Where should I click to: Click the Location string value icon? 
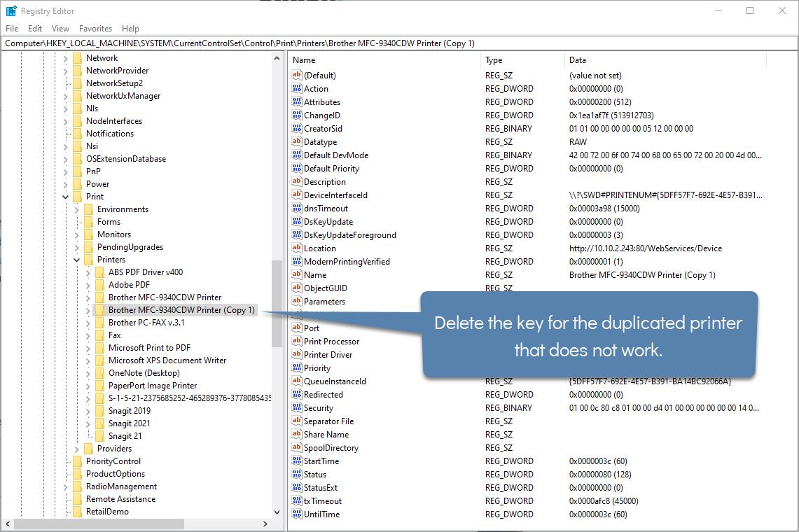coord(297,248)
